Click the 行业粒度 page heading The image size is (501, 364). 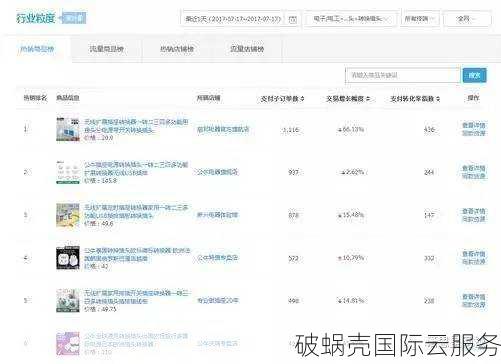click(x=36, y=18)
